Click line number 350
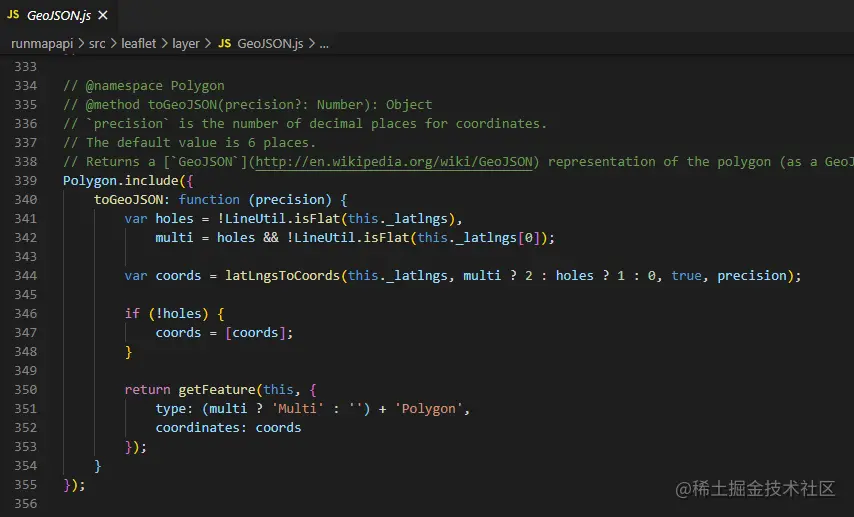This screenshot has height=517, width=854. pos(26,390)
